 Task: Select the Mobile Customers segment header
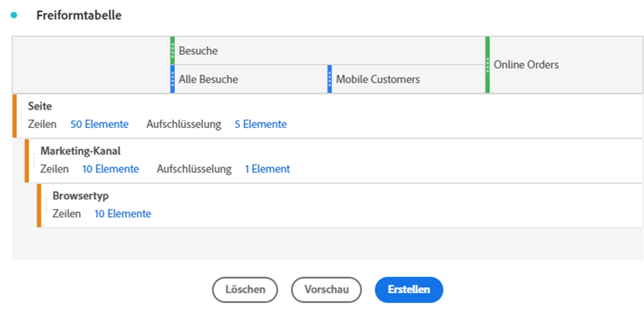click(x=378, y=79)
